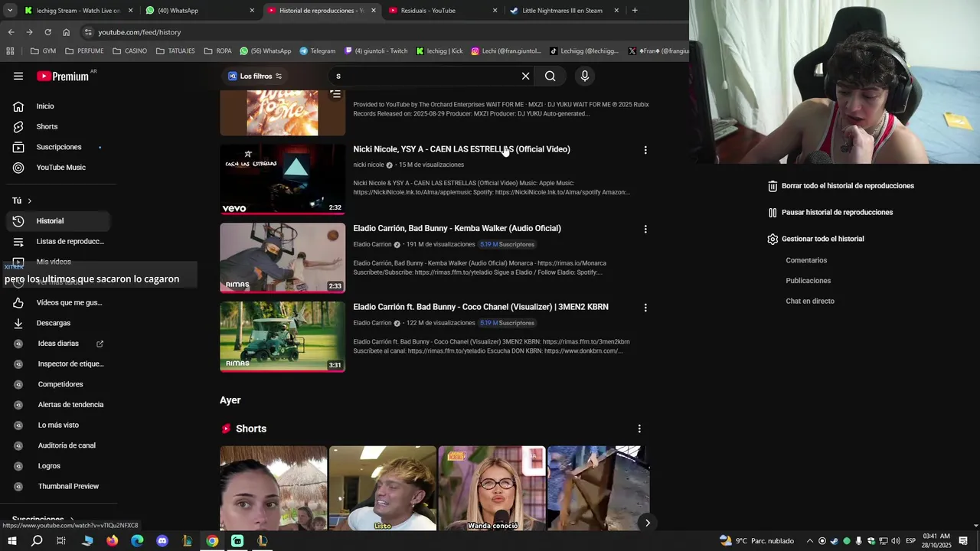The image size is (980, 551).
Task: Click the Windows Start button
Action: (11, 541)
